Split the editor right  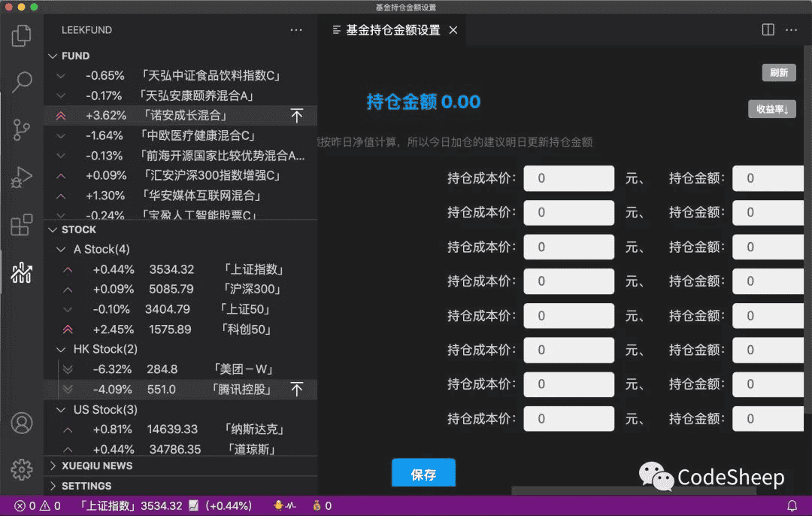768,30
